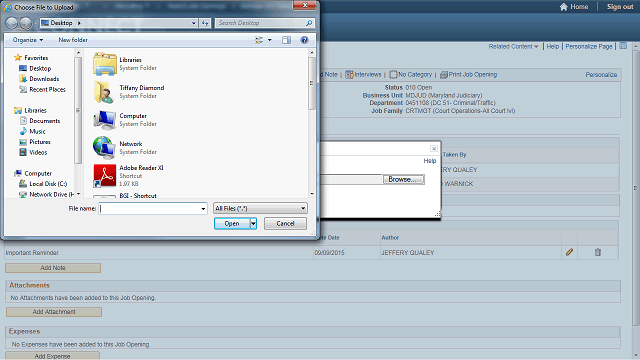The height and width of the screenshot is (360, 640).
Task: Open Network Drive in navigation pane
Action: pyautogui.click(x=51, y=194)
